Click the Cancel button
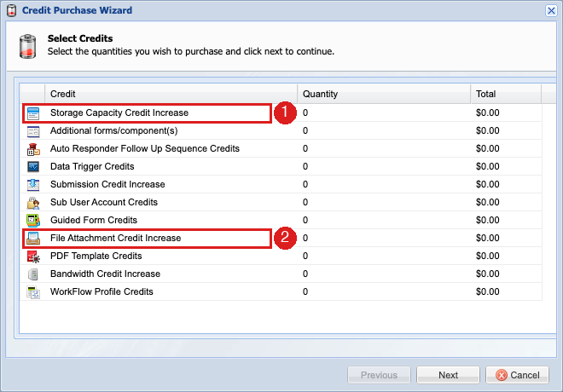 click(518, 375)
